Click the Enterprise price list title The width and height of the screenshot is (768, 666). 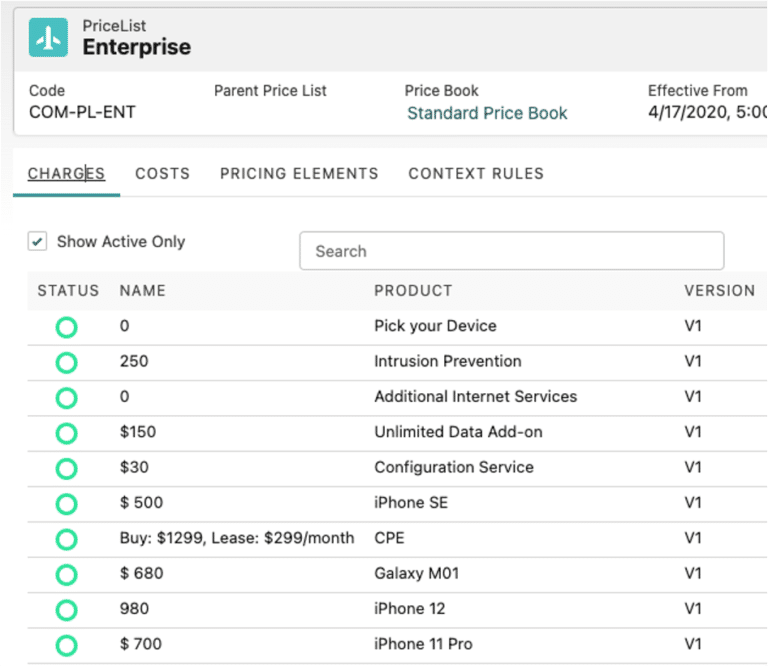pos(137,47)
